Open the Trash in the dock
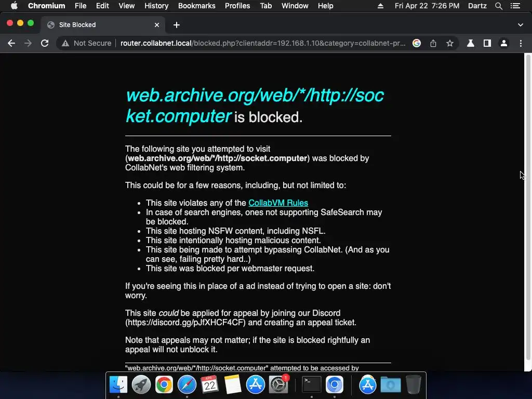 [413, 384]
